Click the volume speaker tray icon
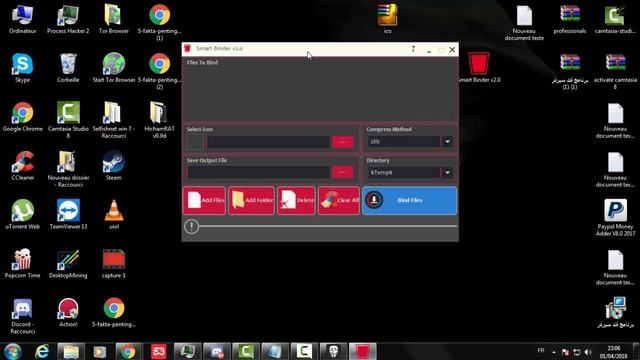This screenshot has height=360, width=640. coord(588,352)
